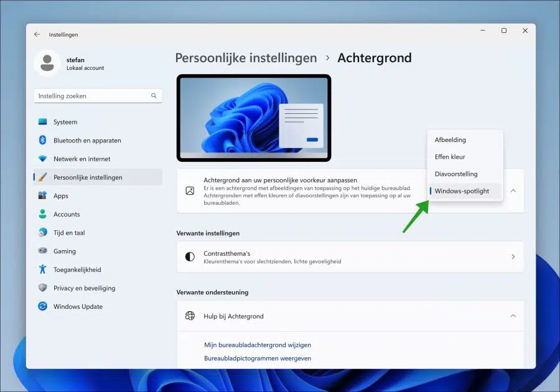560x392 pixels.
Task: Click the Accounts person icon
Action: coord(42,214)
